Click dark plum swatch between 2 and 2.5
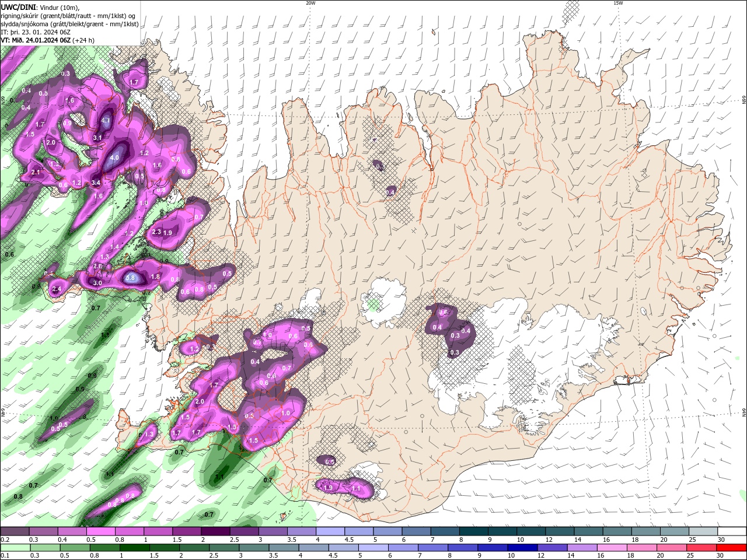Screen dimensions: 747x560 [215, 531]
